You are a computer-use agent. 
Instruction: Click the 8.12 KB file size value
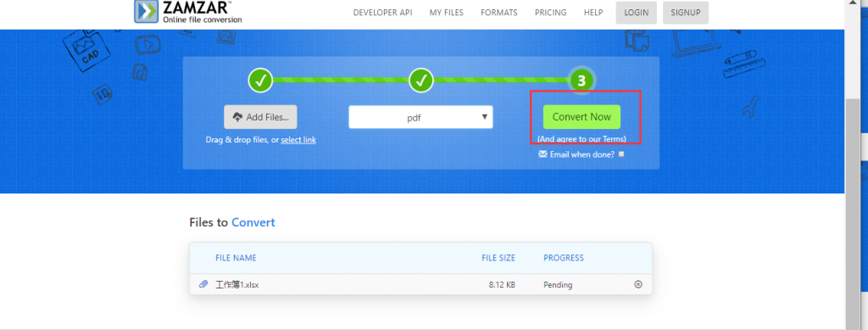pyautogui.click(x=502, y=284)
